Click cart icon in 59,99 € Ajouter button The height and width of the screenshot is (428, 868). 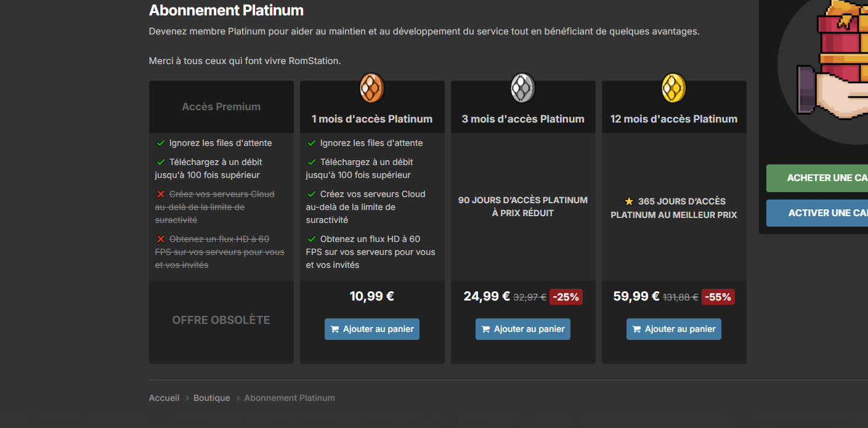[x=637, y=329]
